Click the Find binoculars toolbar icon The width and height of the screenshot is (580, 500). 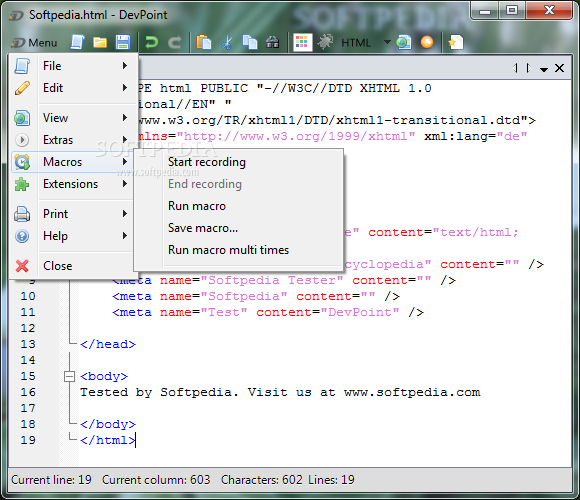point(273,43)
